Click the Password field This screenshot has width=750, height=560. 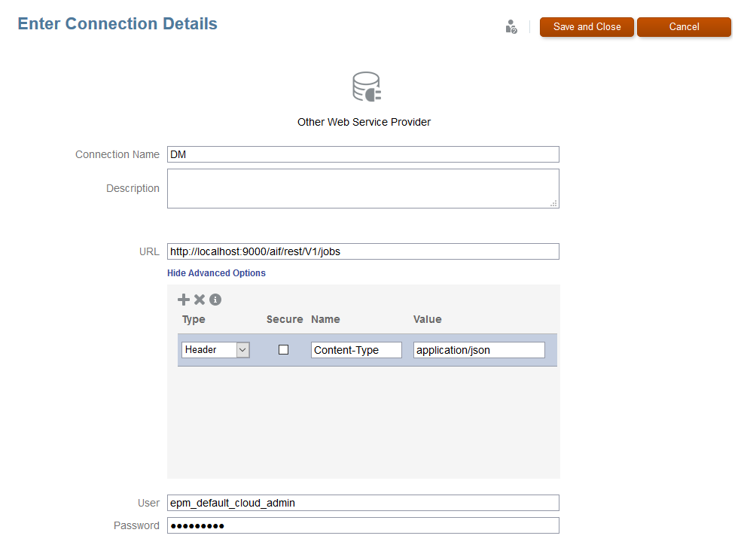pyautogui.click(x=363, y=525)
